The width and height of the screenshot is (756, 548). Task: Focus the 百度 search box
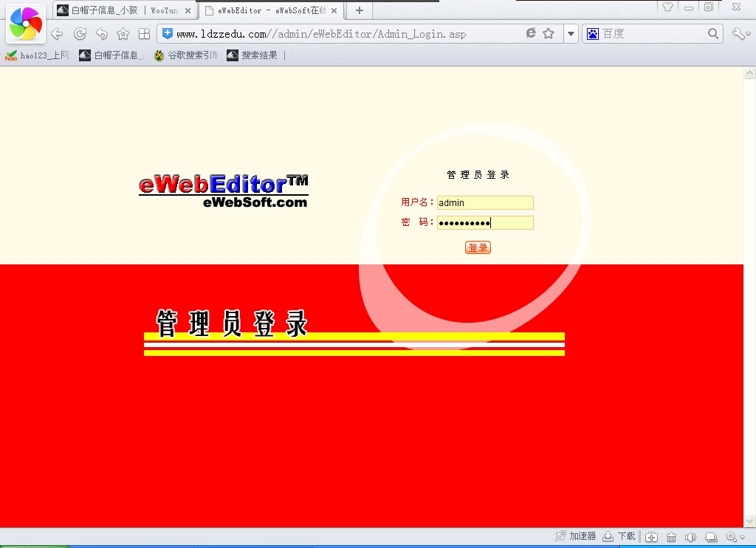653,34
